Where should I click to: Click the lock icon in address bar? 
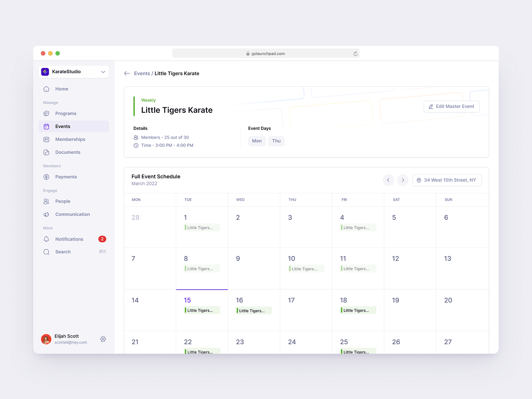click(x=248, y=54)
